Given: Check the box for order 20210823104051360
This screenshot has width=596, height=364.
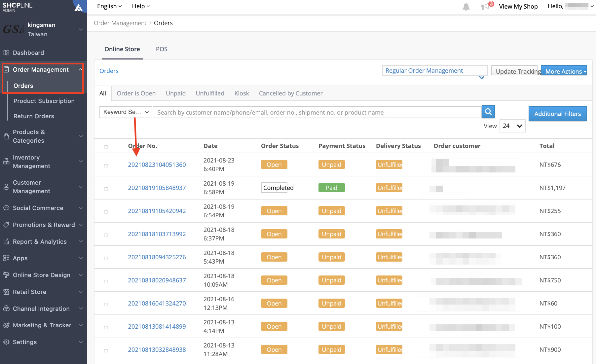Looking at the screenshot, I should 106,165.
